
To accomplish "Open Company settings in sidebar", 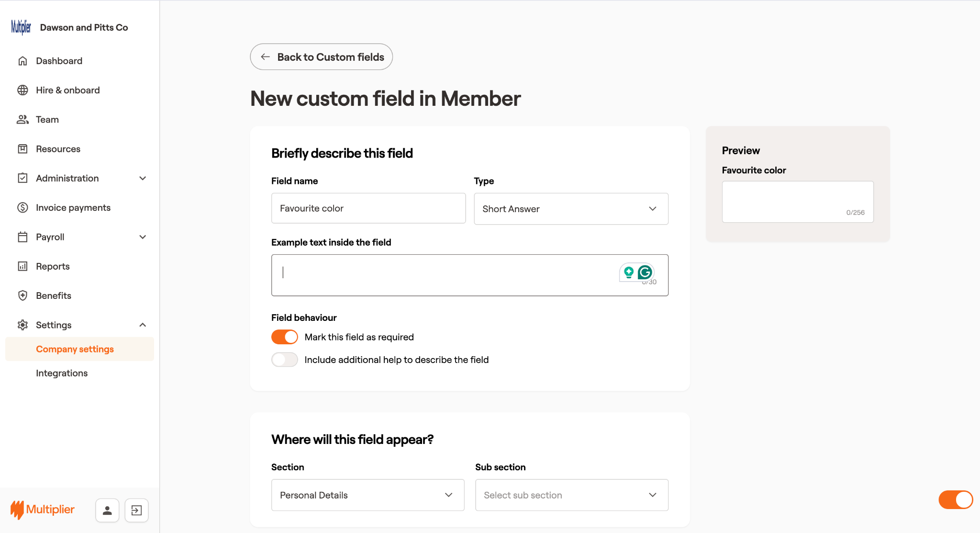I will 75,349.
